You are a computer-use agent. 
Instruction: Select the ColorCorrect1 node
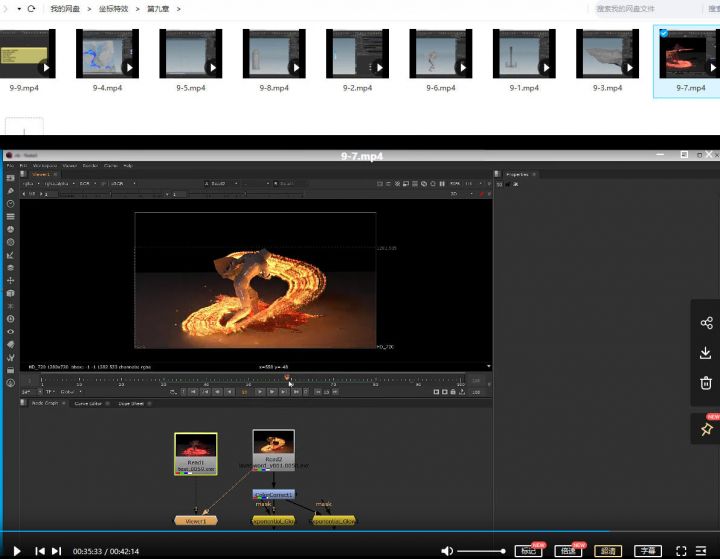pos(274,495)
